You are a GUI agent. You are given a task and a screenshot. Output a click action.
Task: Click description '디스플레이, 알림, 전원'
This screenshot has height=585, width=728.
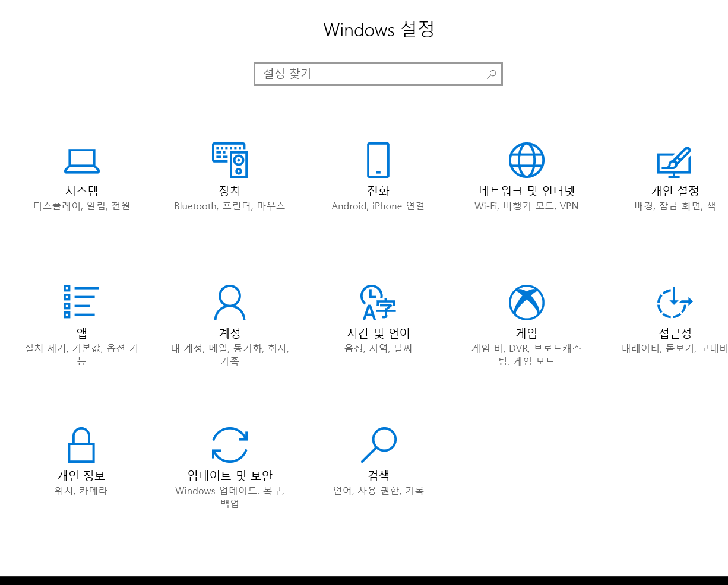pos(81,206)
